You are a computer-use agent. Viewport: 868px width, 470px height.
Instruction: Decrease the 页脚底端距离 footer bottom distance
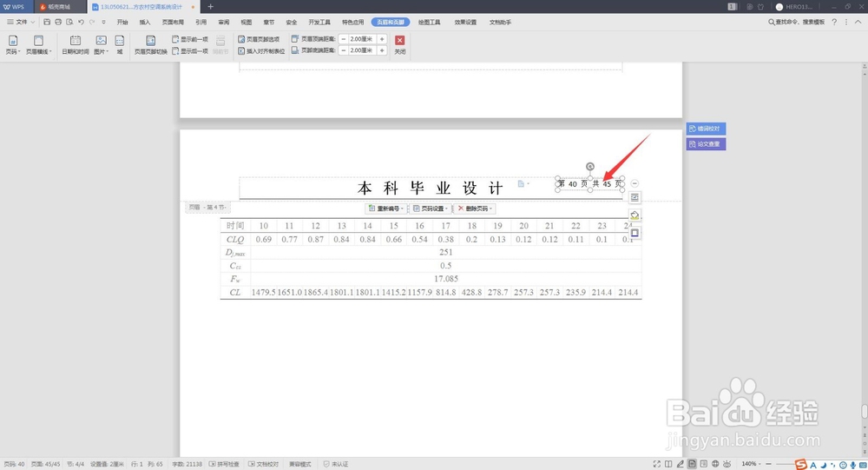[x=344, y=50]
